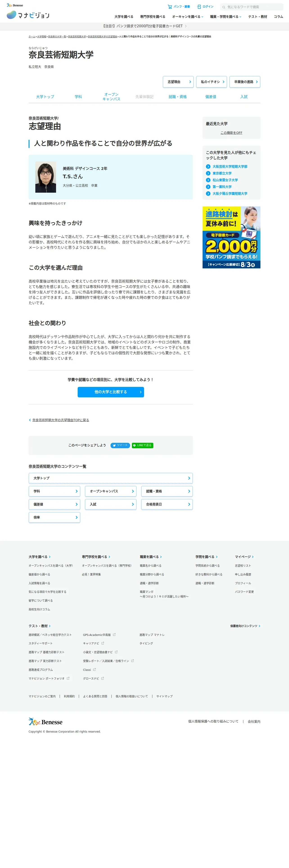
Task: Click the パンフ請求で2000円分電子図書カードGET notice
Action: coord(144,26)
